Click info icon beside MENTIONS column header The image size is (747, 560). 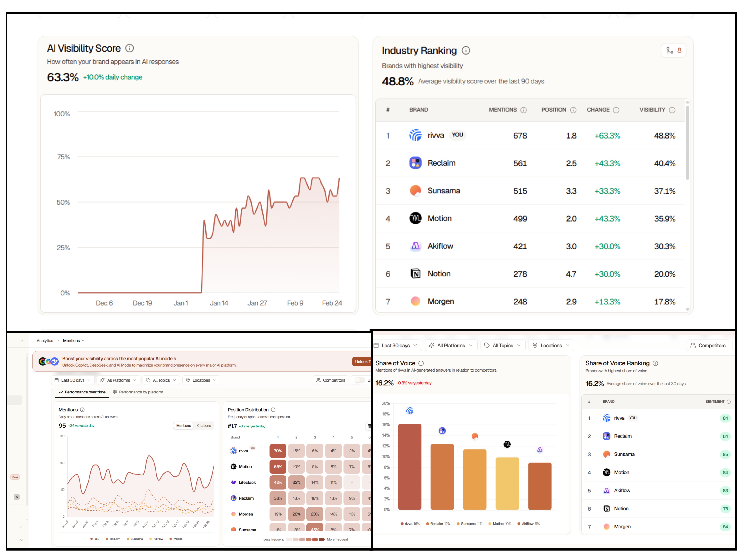[523, 110]
